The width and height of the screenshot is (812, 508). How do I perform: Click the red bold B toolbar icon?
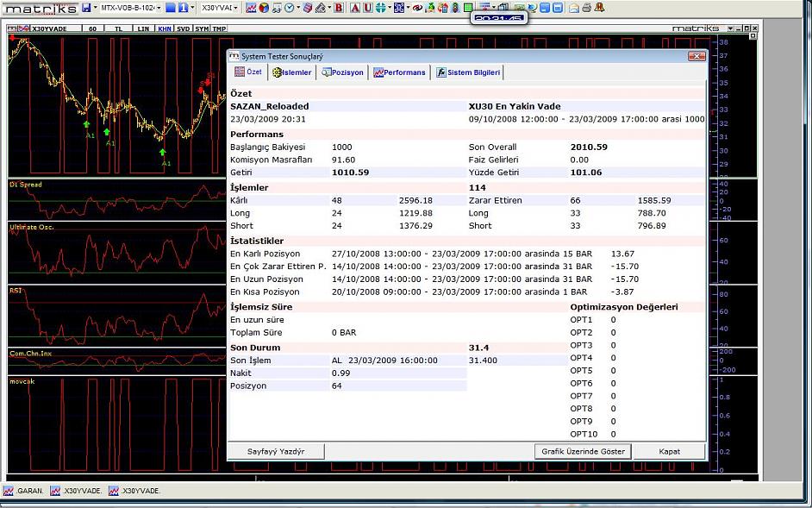click(339, 8)
